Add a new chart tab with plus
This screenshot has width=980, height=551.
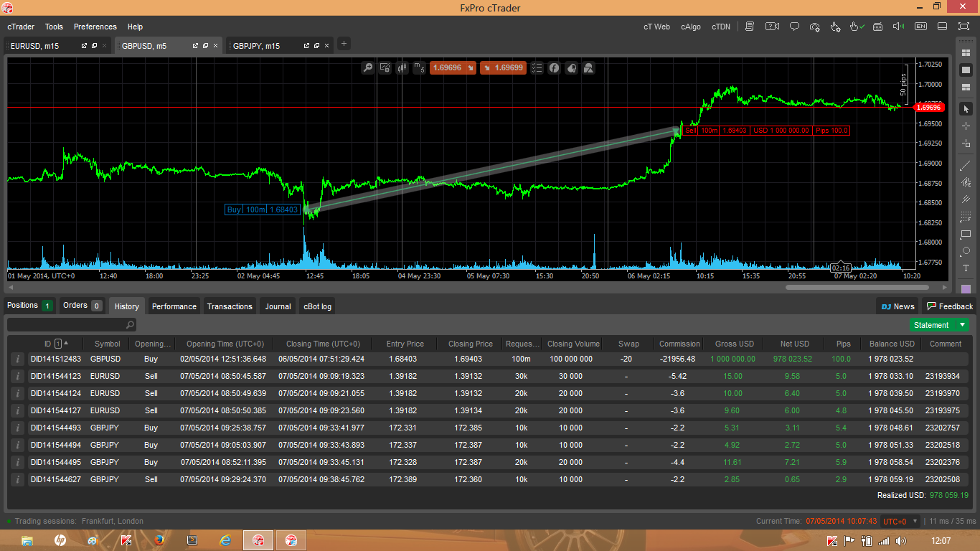click(344, 44)
